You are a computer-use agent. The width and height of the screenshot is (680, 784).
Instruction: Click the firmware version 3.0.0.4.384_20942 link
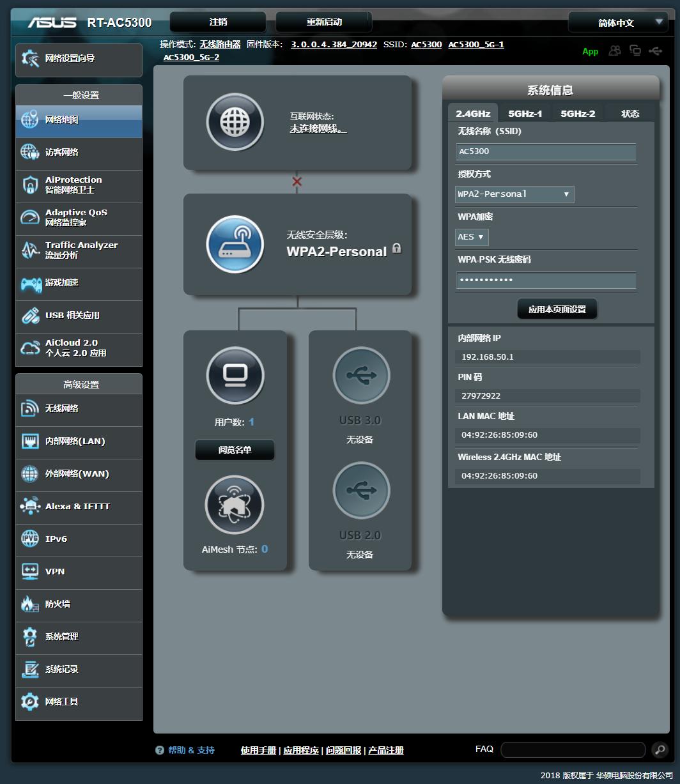tap(334, 45)
